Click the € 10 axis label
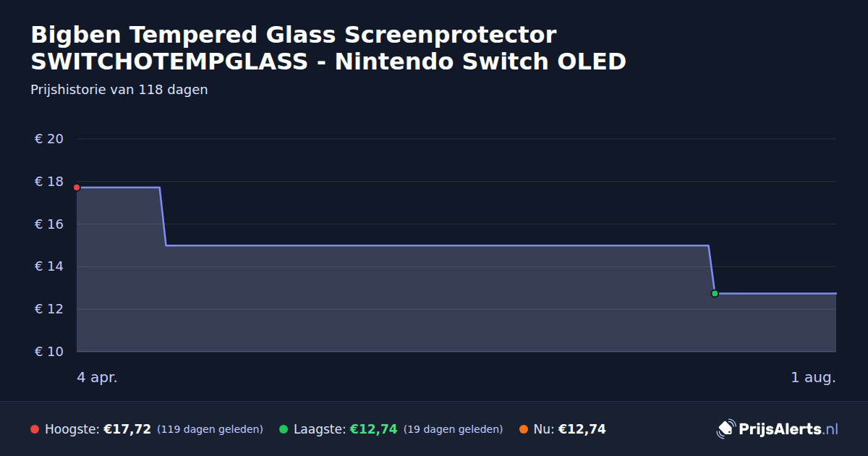The image size is (868, 456). [x=49, y=352]
